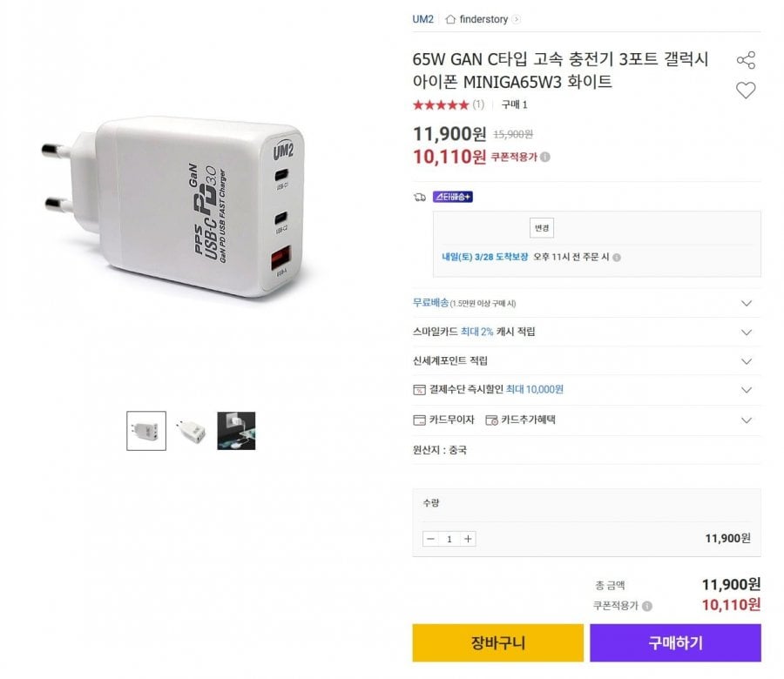This screenshot has height=679, width=784.
Task: Click the 변경 change button
Action: pyautogui.click(x=541, y=228)
